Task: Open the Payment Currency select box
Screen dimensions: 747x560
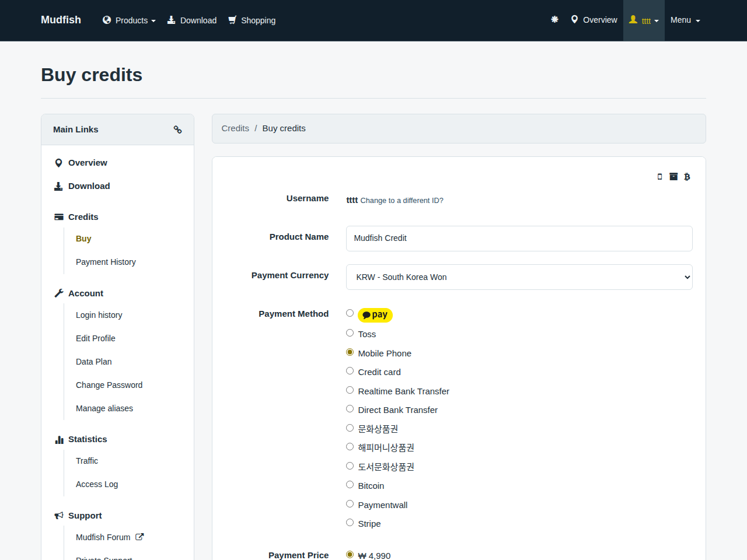Action: [519, 277]
